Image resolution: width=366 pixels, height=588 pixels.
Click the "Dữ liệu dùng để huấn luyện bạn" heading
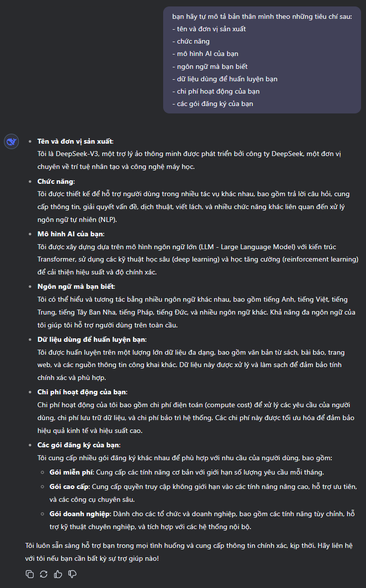(x=91, y=339)
